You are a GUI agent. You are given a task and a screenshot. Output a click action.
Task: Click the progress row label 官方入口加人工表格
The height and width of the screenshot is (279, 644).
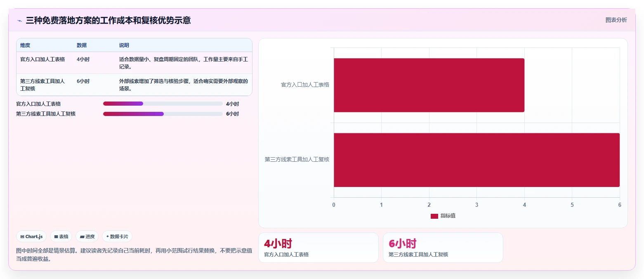(38, 104)
